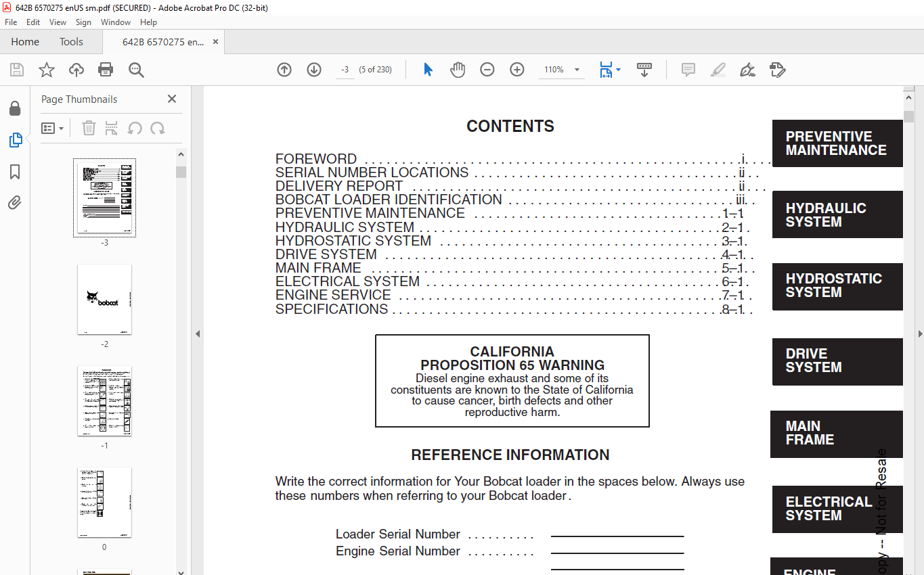Open the find text magnifier tool

136,70
